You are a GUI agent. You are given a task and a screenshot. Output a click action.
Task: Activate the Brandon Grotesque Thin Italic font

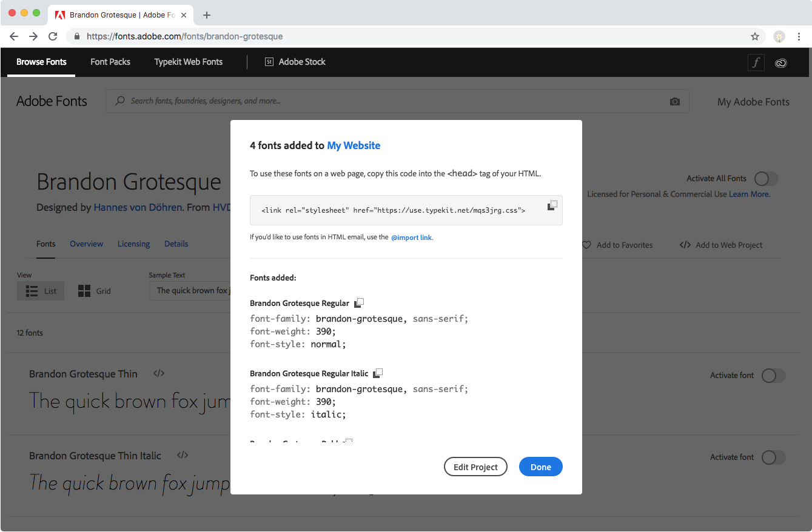[x=773, y=457]
